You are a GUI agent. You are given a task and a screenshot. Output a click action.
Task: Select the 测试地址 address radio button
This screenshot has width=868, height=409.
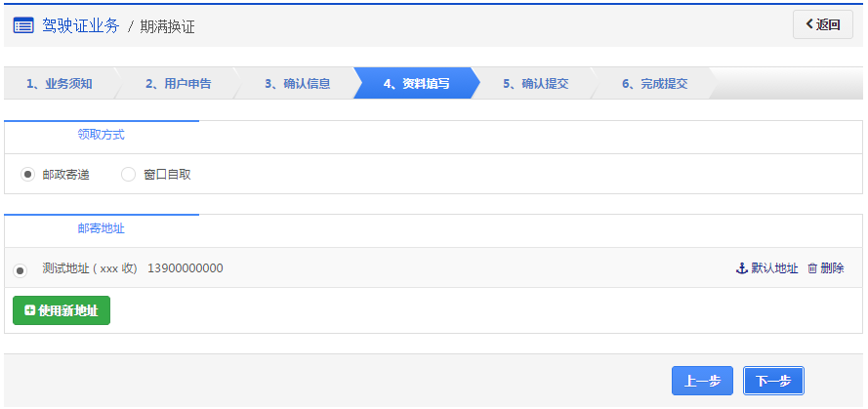point(20,270)
